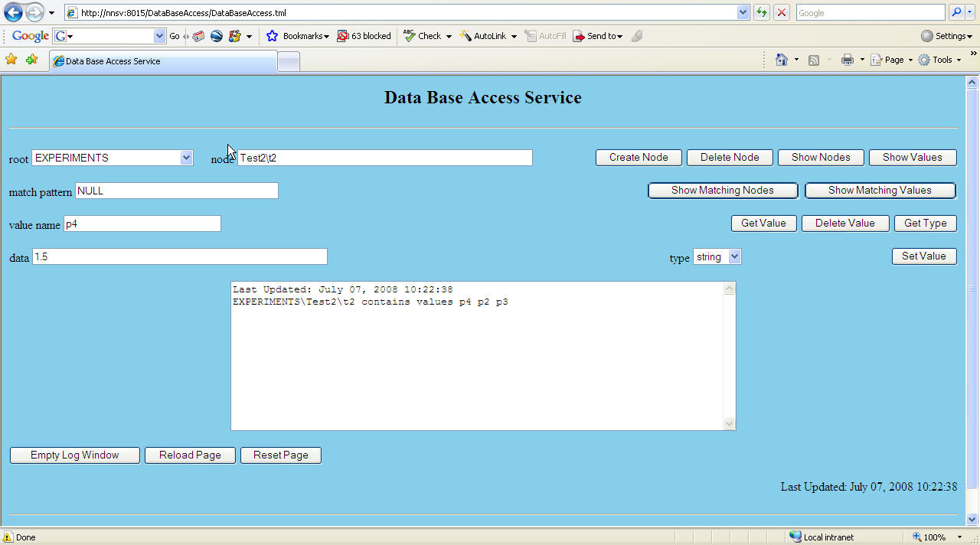Click the page scrollbar down arrow
Screen dimensions: 980x545
tap(972, 519)
